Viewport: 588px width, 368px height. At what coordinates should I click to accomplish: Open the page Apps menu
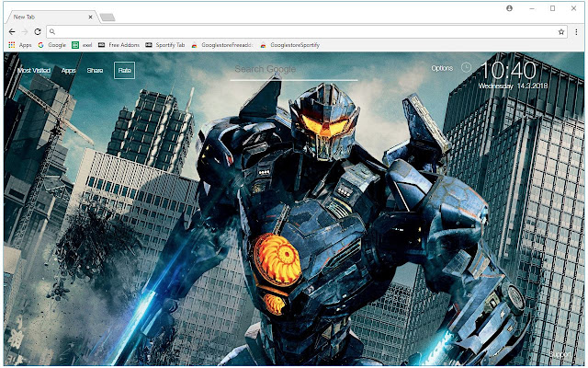point(69,70)
